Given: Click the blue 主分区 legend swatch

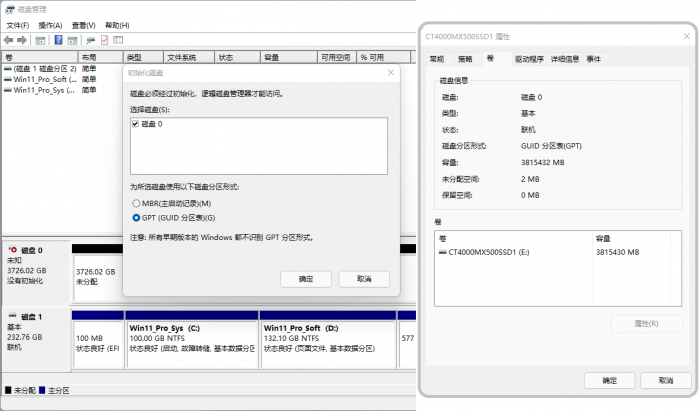Looking at the screenshot, I should coord(42,390).
